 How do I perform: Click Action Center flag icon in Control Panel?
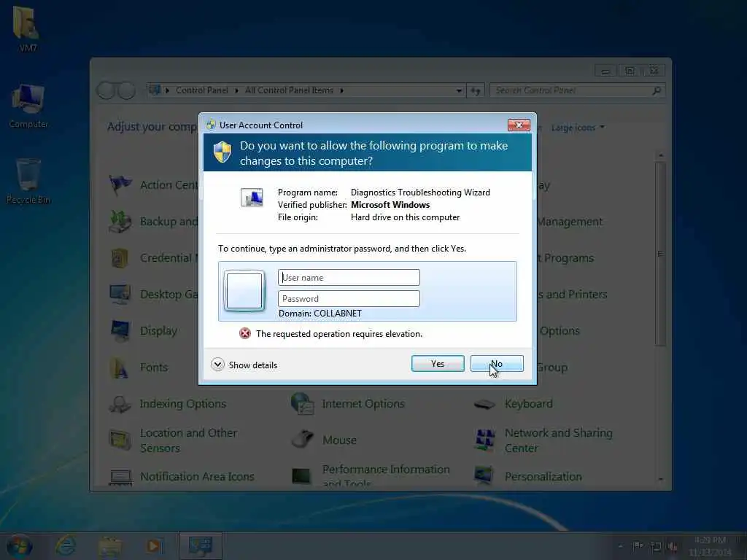pyautogui.click(x=120, y=184)
